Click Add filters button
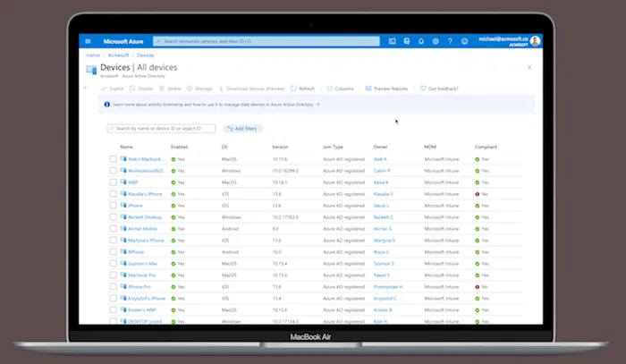 point(242,129)
